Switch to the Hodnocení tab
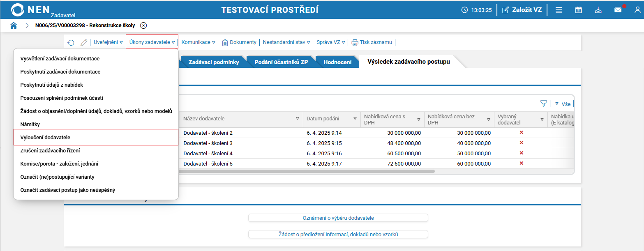Viewport: 644px width, 251px height. pyautogui.click(x=337, y=61)
